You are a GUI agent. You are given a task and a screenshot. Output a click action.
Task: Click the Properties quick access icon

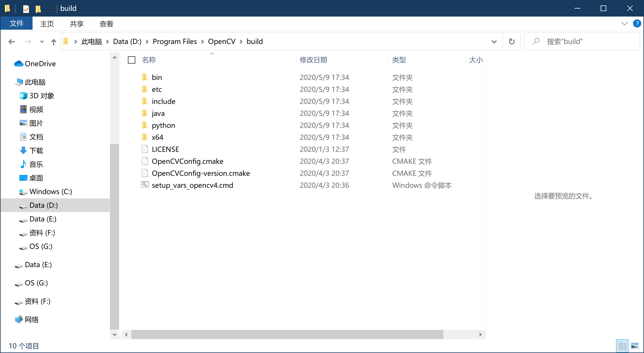click(26, 9)
